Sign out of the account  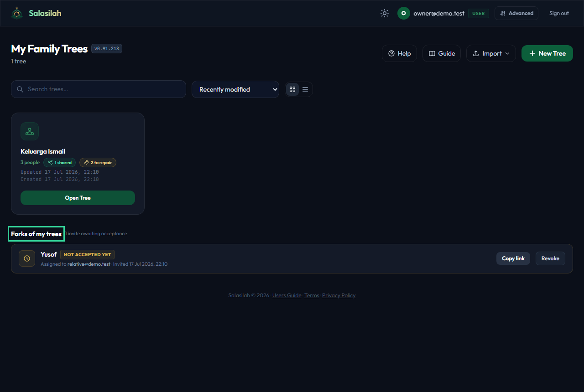pyautogui.click(x=559, y=13)
